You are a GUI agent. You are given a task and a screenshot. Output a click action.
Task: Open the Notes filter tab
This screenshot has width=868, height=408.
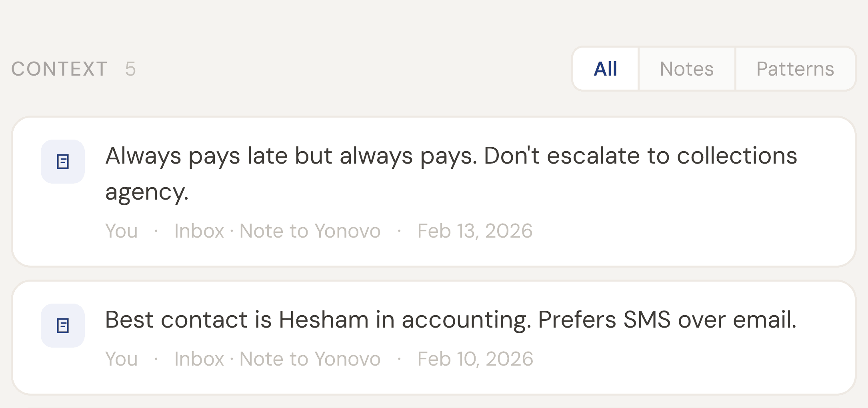pos(686,69)
